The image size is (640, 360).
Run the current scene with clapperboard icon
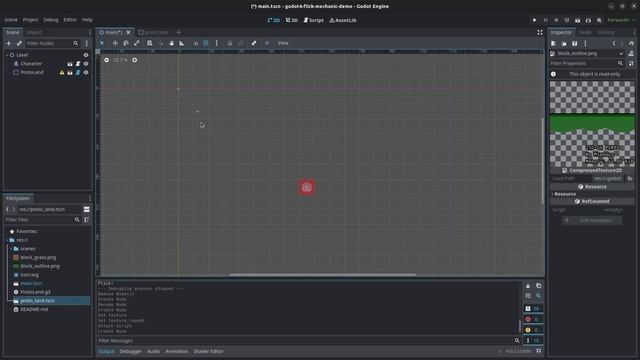click(578, 20)
